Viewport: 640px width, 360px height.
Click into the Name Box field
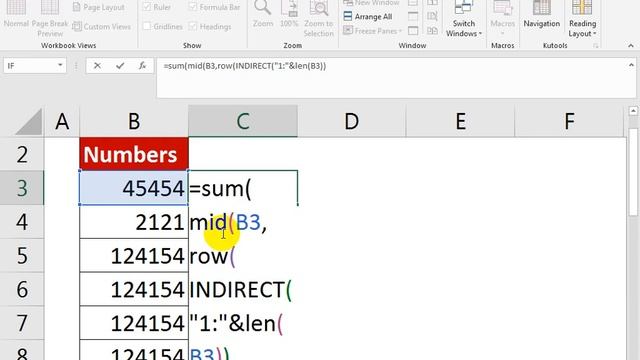(30, 66)
